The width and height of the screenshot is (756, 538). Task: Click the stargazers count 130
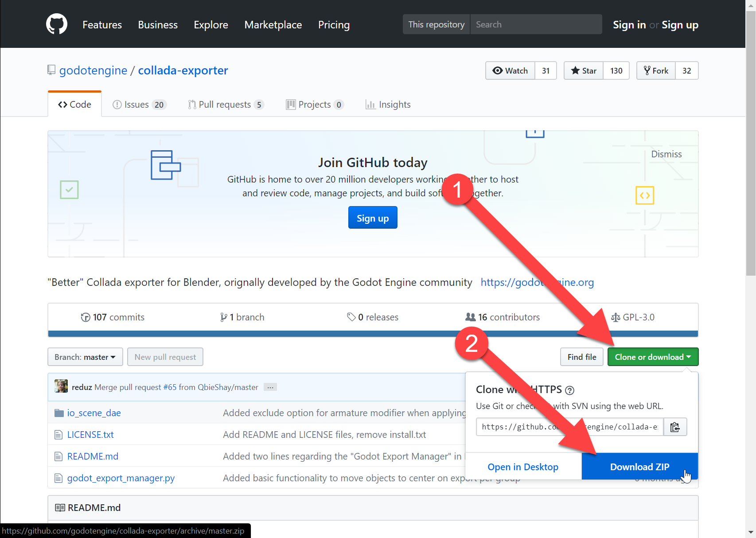[x=616, y=70]
